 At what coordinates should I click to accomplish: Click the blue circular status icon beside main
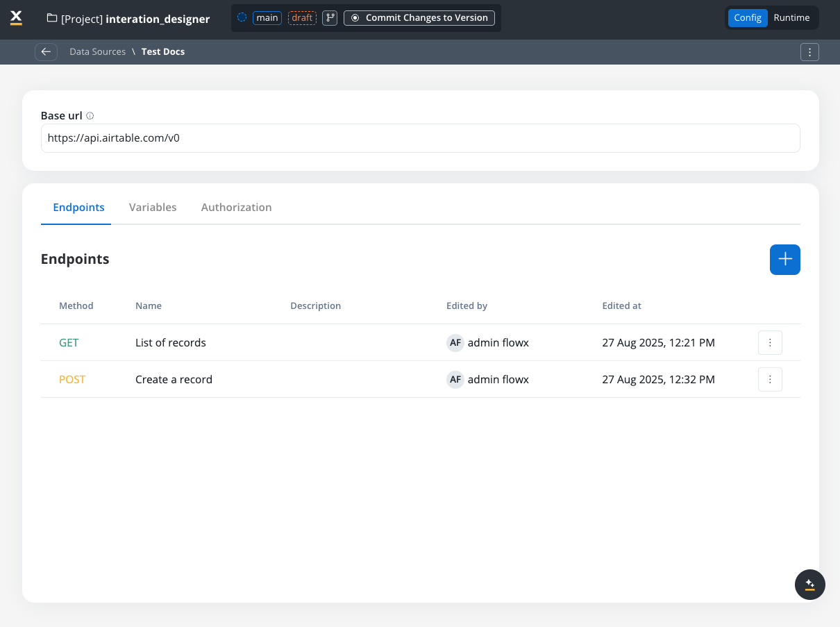pyautogui.click(x=242, y=18)
